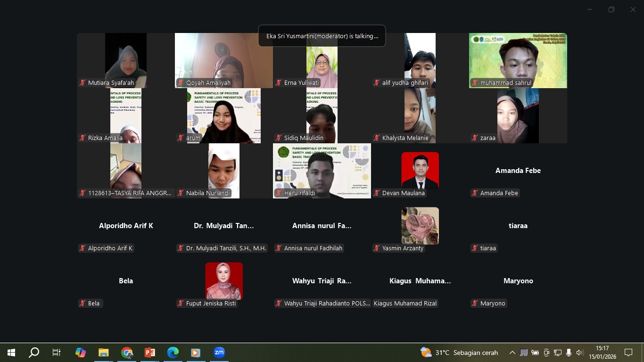Open the media player taskbar icon
This screenshot has height=362, width=644.
click(196, 353)
